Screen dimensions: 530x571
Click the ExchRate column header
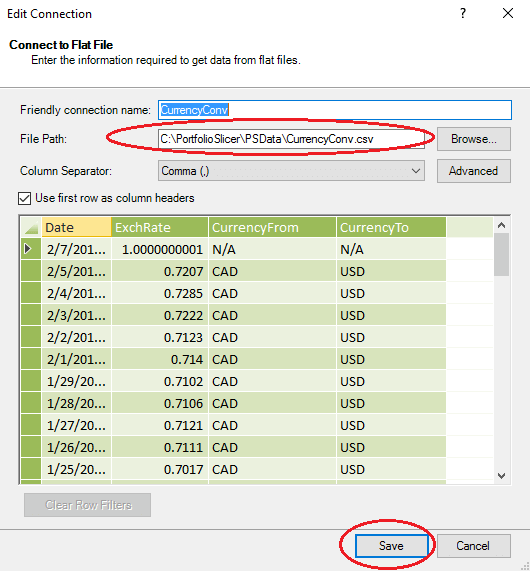tap(160, 227)
